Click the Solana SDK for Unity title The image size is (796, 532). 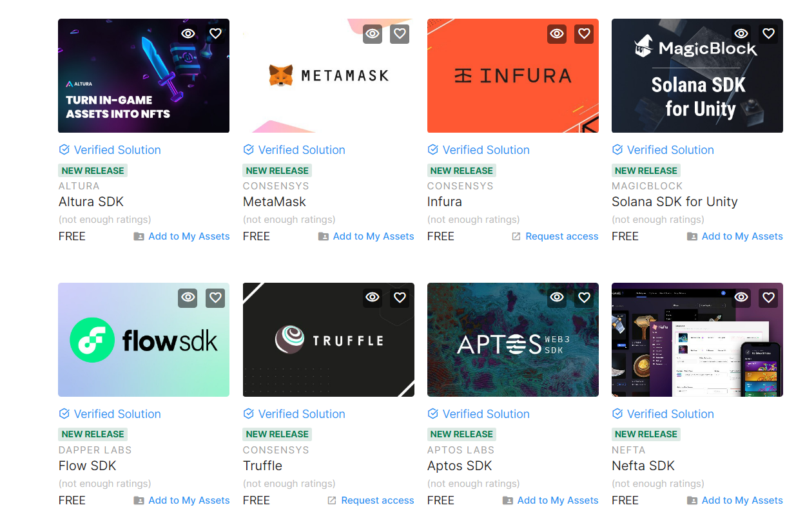click(675, 202)
